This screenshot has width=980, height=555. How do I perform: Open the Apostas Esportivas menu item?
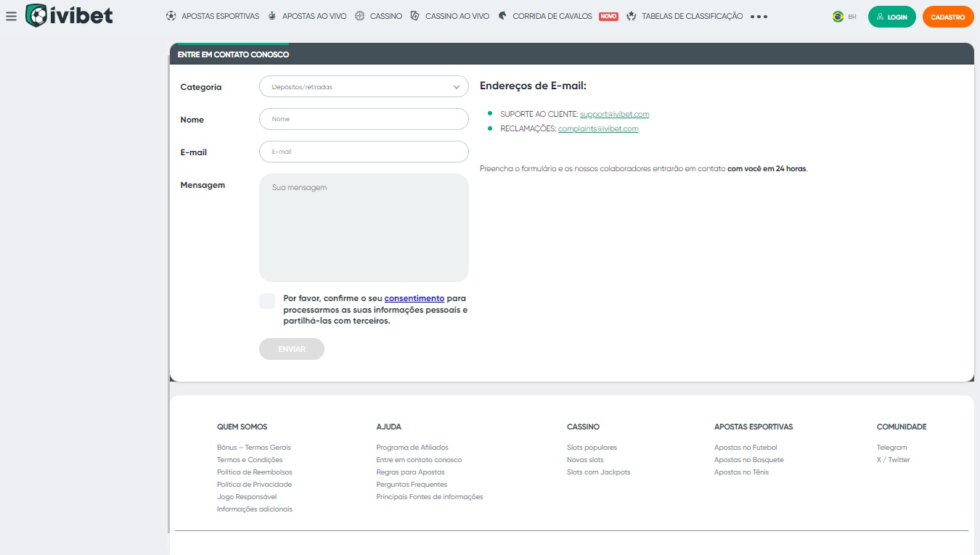pos(220,16)
